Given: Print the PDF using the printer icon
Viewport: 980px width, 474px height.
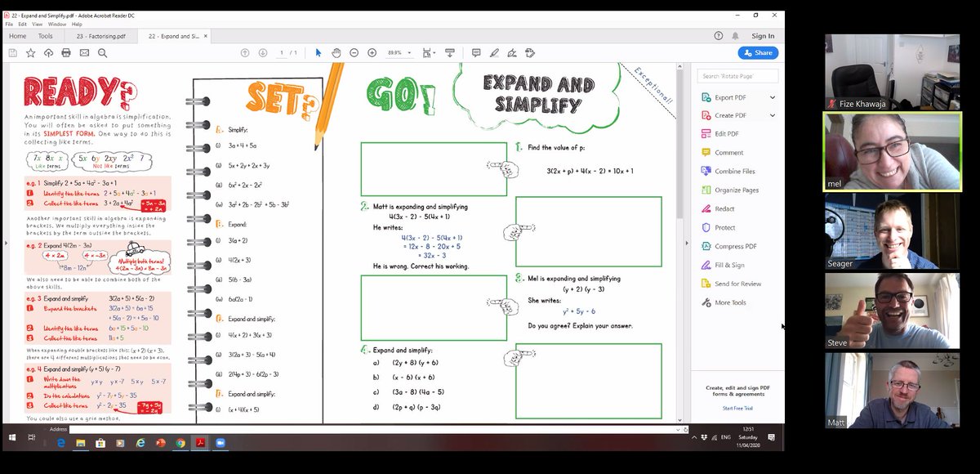Looking at the screenshot, I should [65, 52].
